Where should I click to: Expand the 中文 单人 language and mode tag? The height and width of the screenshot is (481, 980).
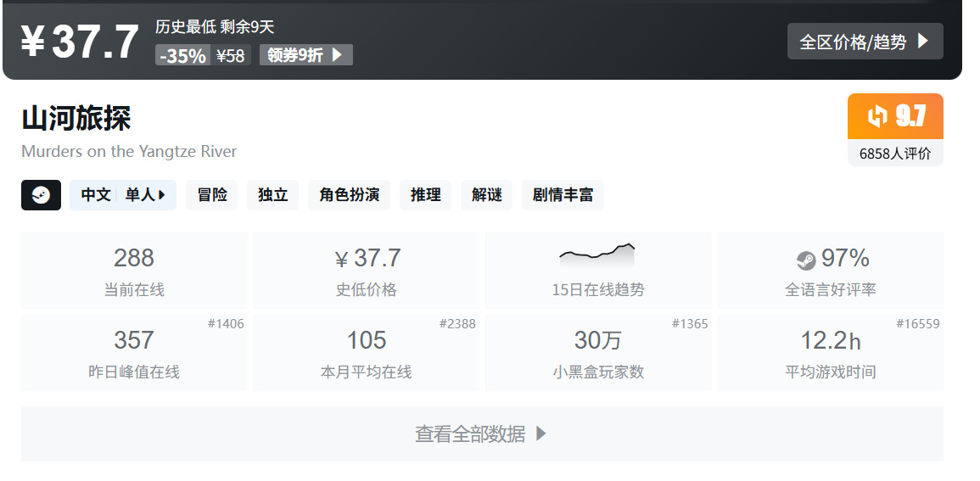point(123,195)
